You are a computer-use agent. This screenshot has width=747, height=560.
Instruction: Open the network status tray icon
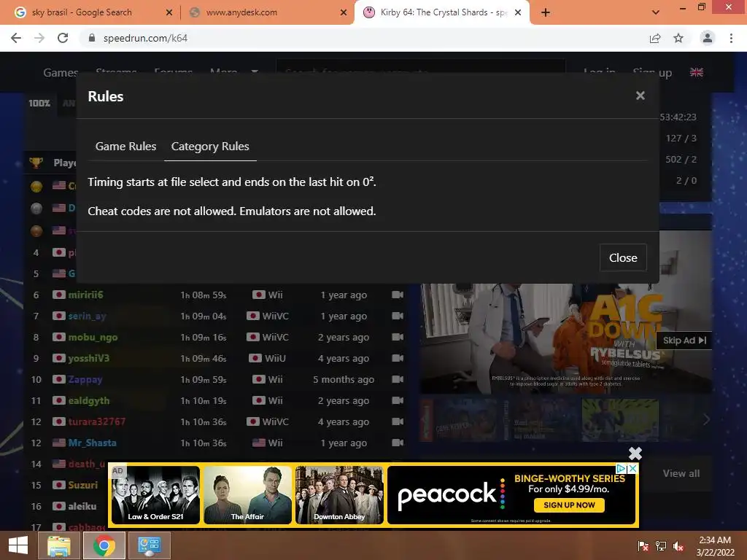[x=661, y=545]
